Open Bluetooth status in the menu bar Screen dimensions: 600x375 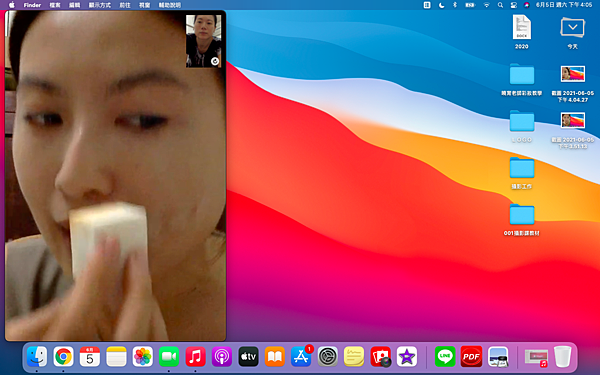coord(455,5)
